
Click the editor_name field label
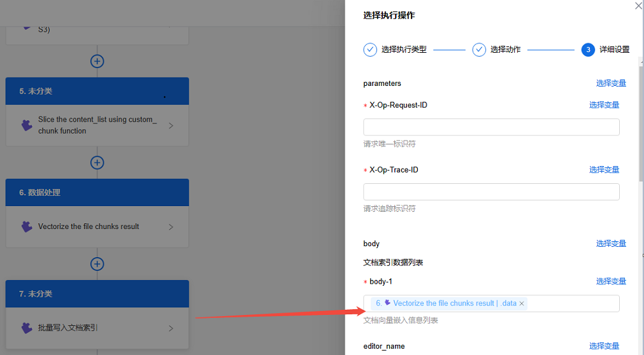[x=384, y=346]
